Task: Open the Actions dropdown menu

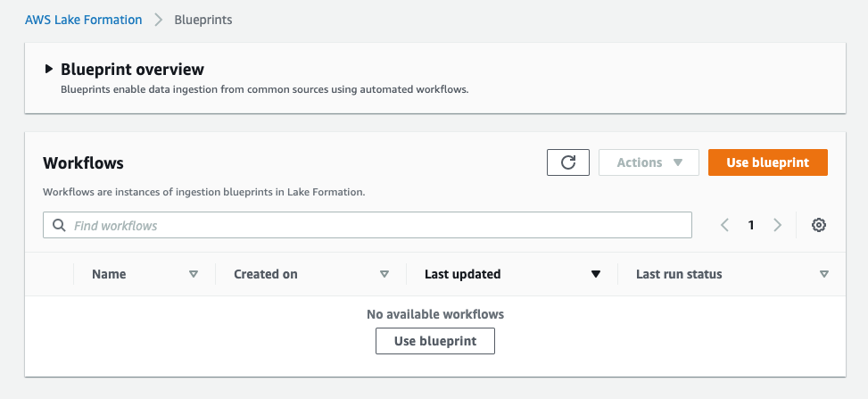Action: coord(649,162)
